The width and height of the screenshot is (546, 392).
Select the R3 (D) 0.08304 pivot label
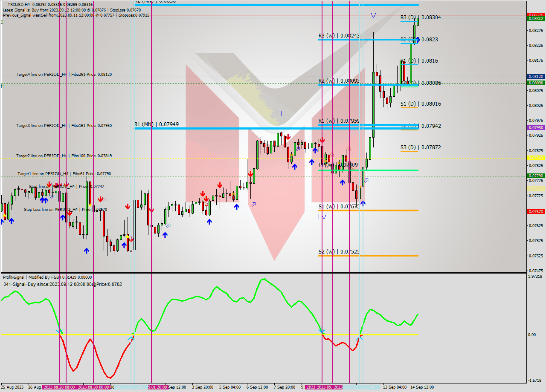tap(421, 17)
